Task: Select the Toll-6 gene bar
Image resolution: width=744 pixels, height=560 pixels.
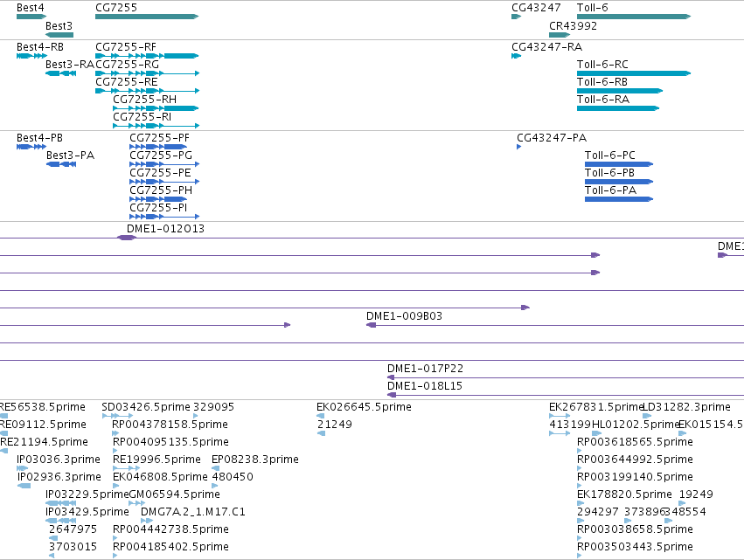Action: pos(634,17)
